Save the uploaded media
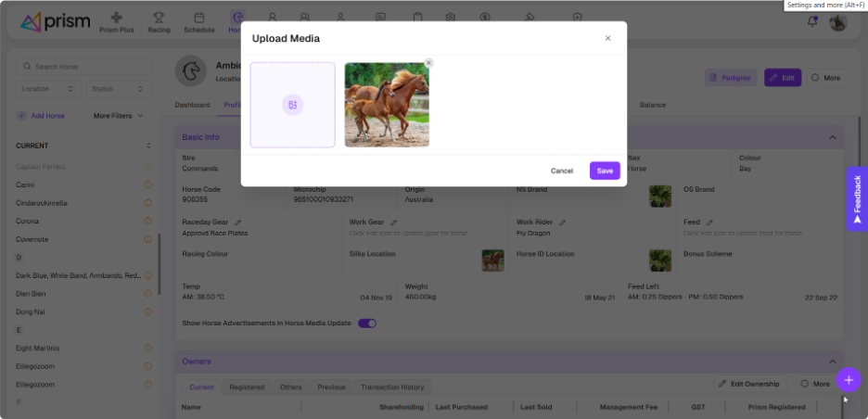868x419 pixels. coord(605,171)
